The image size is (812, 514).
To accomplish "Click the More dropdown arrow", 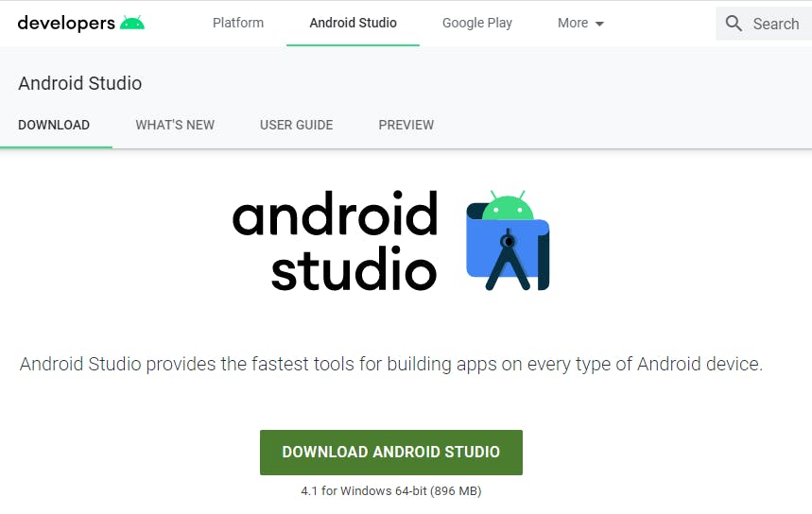I will click(x=599, y=24).
